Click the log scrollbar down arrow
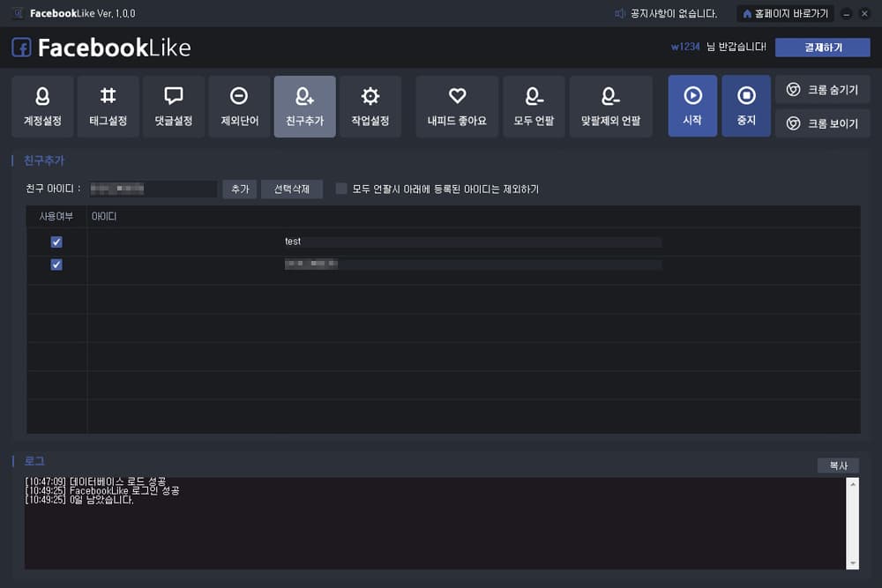The image size is (882, 588). coord(853,562)
